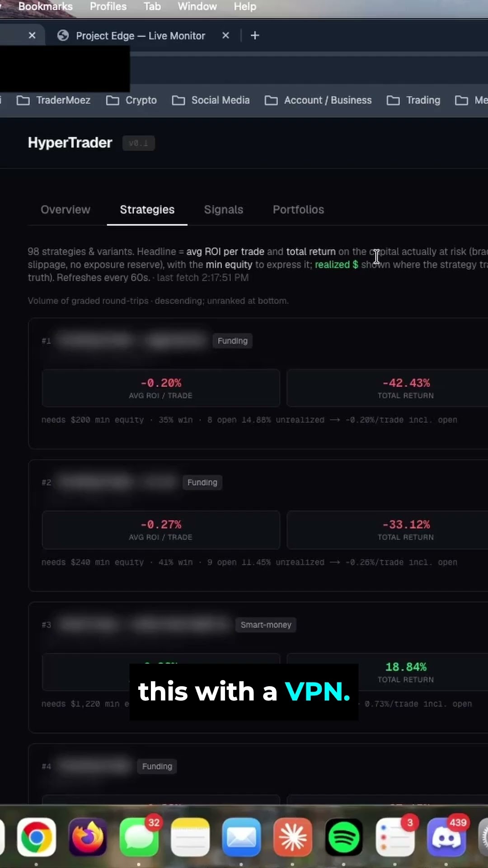Switch to the Signals tab
Screen dimensions: 488x868
pyautogui.click(x=224, y=210)
